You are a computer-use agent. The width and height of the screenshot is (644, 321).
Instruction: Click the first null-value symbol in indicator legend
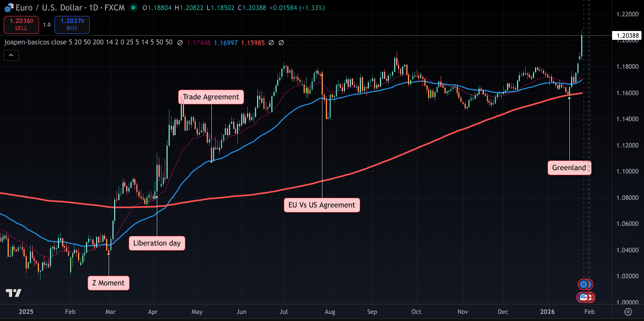pyautogui.click(x=180, y=43)
